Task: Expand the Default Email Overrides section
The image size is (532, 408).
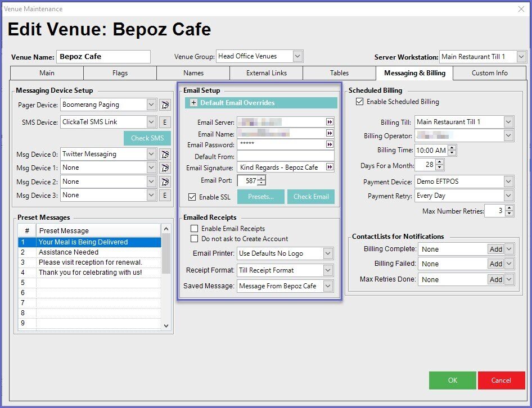Action: tap(193, 103)
